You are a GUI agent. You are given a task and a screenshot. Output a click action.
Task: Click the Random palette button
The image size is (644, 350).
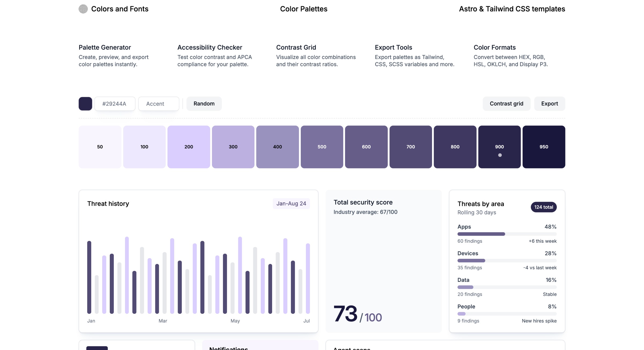coord(204,104)
